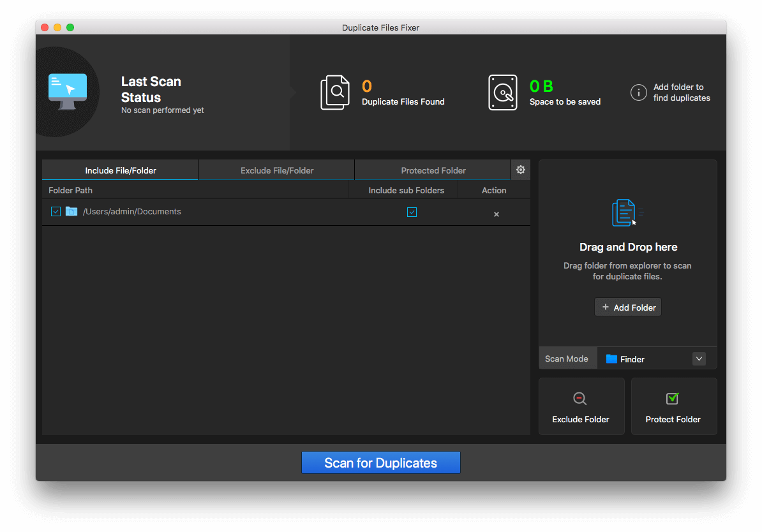Click Add folder to find duplicates text

point(682,92)
